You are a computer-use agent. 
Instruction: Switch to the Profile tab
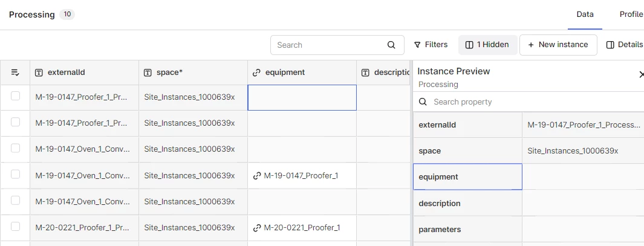coord(631,15)
